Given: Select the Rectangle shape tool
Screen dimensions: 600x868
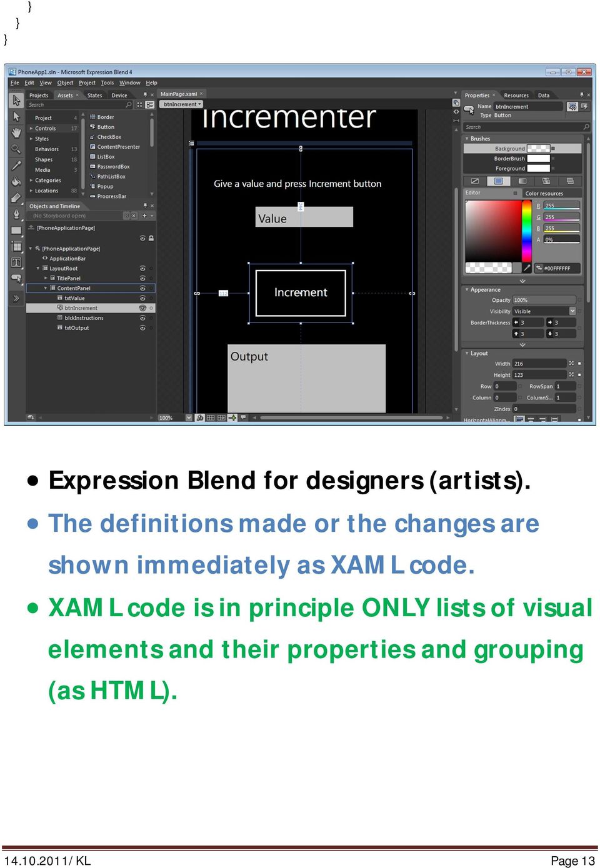Looking at the screenshot, I should (16, 231).
